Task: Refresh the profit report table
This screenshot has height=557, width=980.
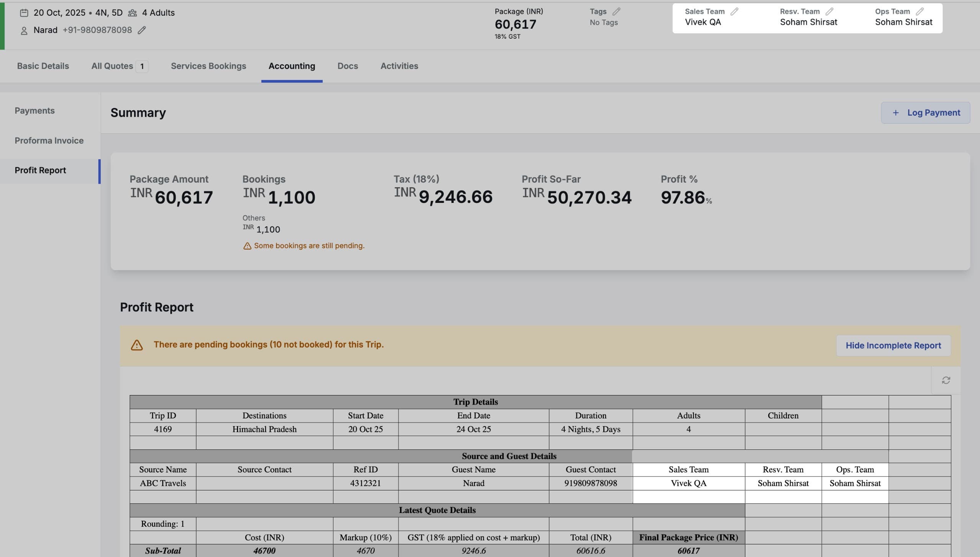Action: 946,380
